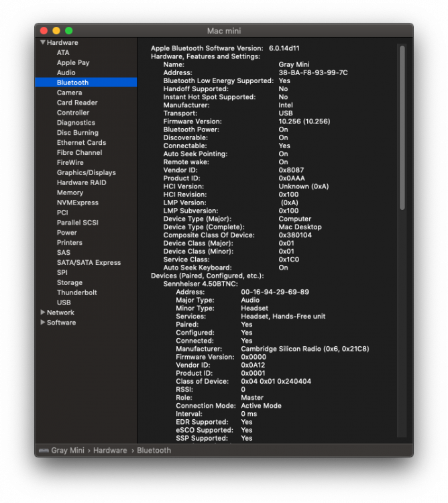Image resolution: width=448 pixels, height=503 pixels.
Task: Select FireWire in the sidebar
Action: pyautogui.click(x=70, y=162)
